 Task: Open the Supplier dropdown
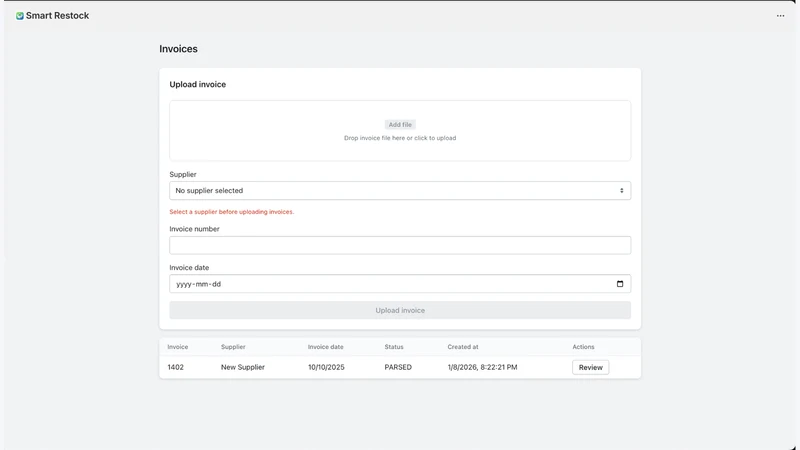pyautogui.click(x=400, y=190)
